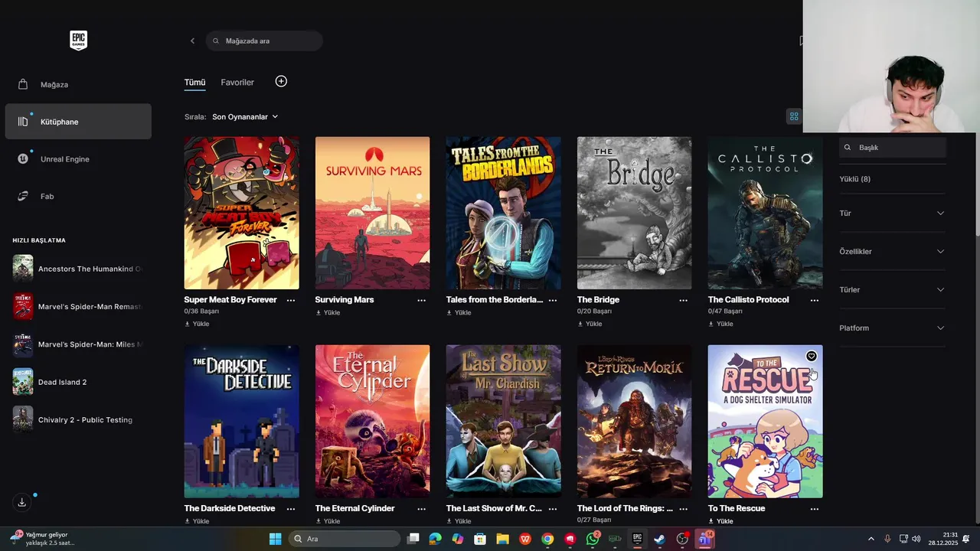
Task: Open WhatsApp from the taskbar
Action: click(593, 539)
